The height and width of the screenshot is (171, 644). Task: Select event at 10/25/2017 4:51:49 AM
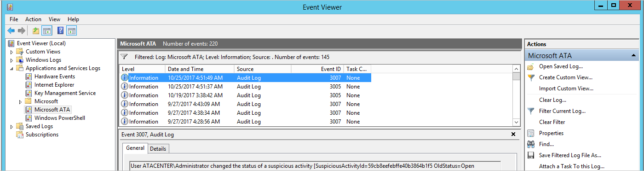(x=245, y=78)
